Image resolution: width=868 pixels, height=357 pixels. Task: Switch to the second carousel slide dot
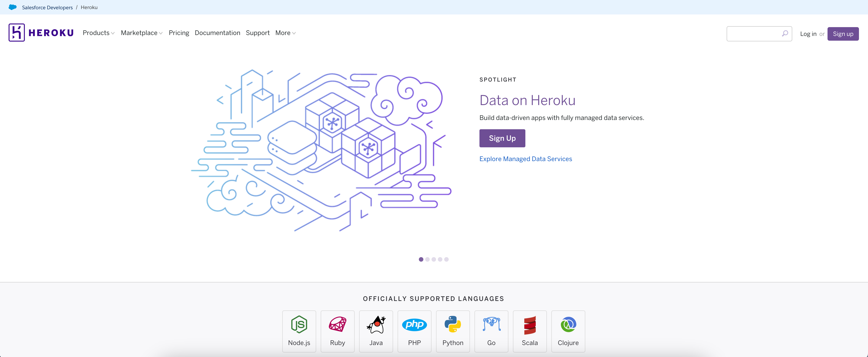tap(427, 259)
